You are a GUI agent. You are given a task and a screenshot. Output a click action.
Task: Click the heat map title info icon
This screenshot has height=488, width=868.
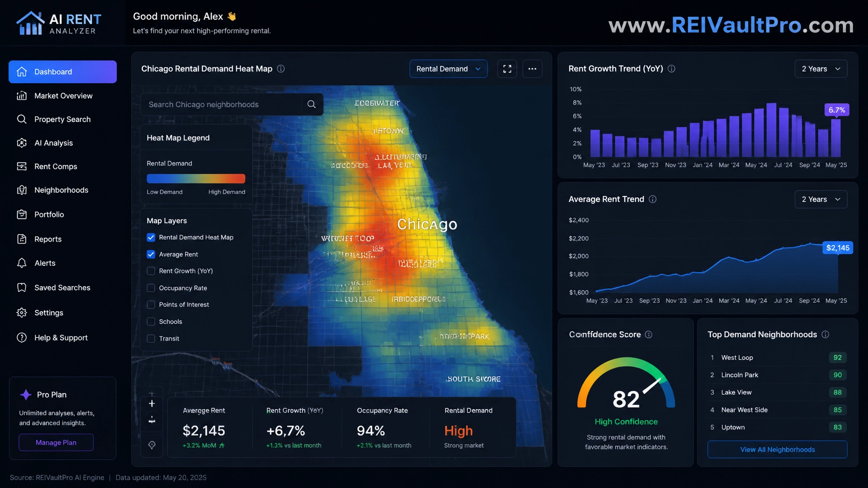click(281, 69)
